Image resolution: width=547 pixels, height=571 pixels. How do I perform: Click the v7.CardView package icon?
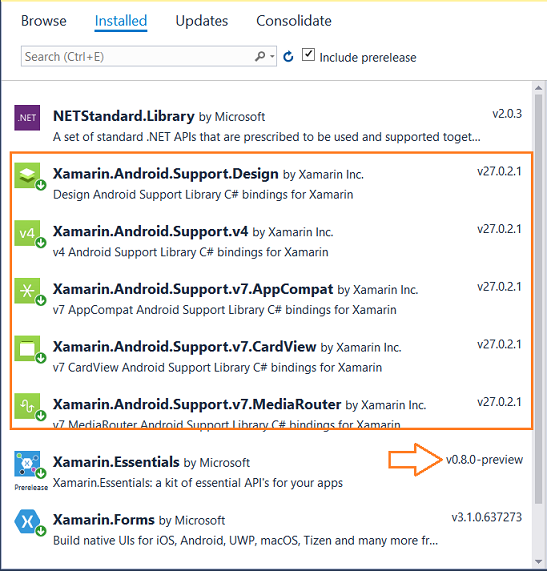pos(27,348)
